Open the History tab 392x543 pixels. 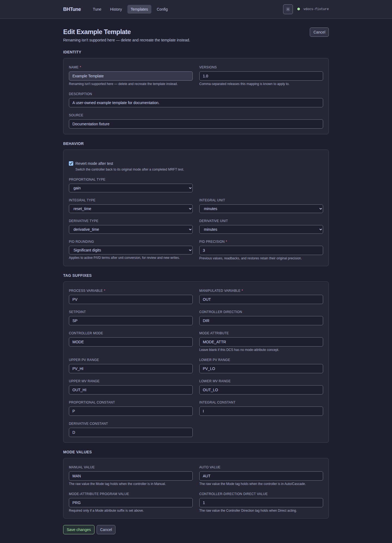pyautogui.click(x=116, y=9)
